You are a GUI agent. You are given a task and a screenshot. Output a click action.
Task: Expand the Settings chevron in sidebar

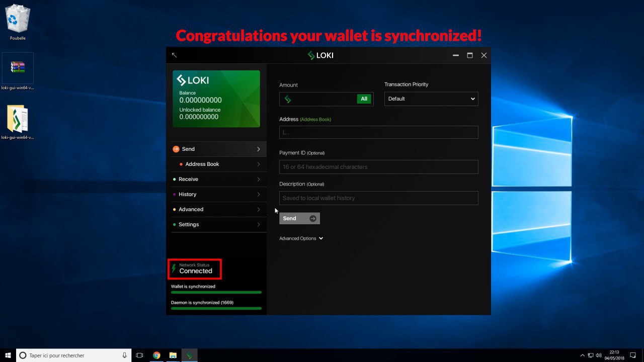coord(259,224)
